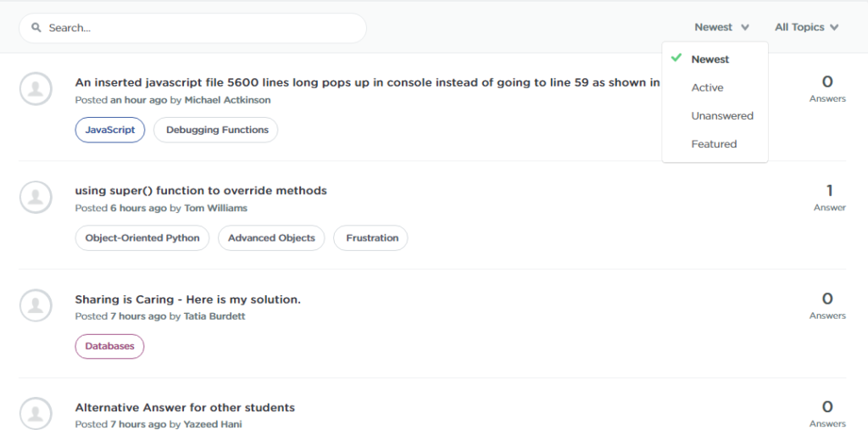The height and width of the screenshot is (430, 868).
Task: Filter by the Databases tag
Action: pos(109,346)
